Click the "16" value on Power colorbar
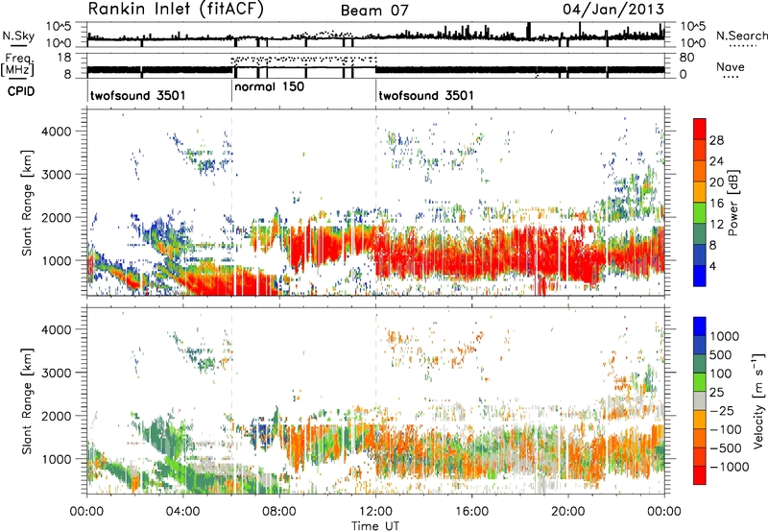This screenshot has height=532, width=768. 716,204
